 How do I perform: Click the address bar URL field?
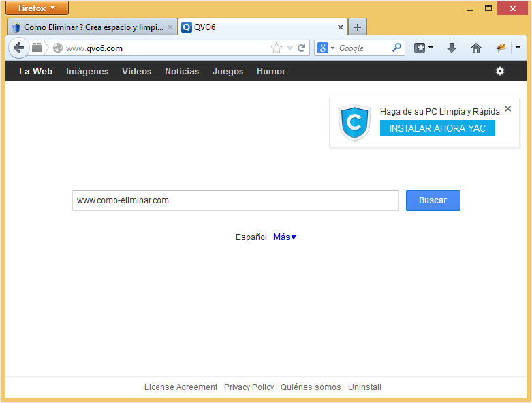click(x=168, y=48)
